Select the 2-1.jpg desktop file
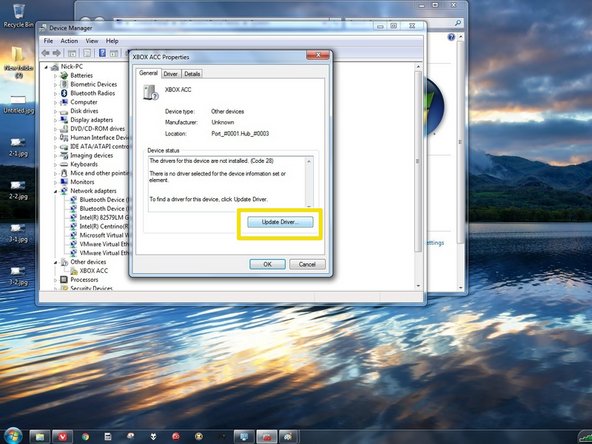Screen dimensions: 592x444 point(18,147)
